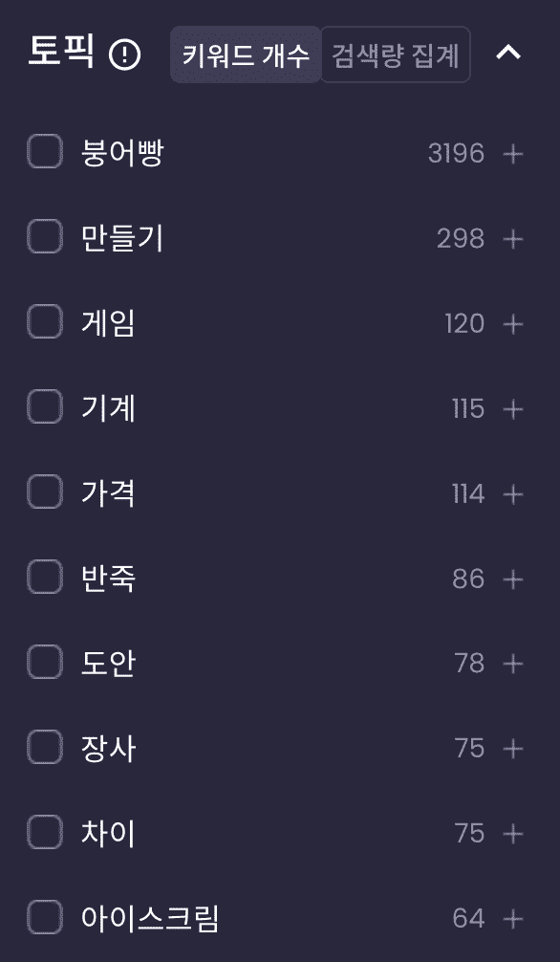Switch to the 키워드 개수 tab
This screenshot has width=560, height=962.
click(246, 55)
